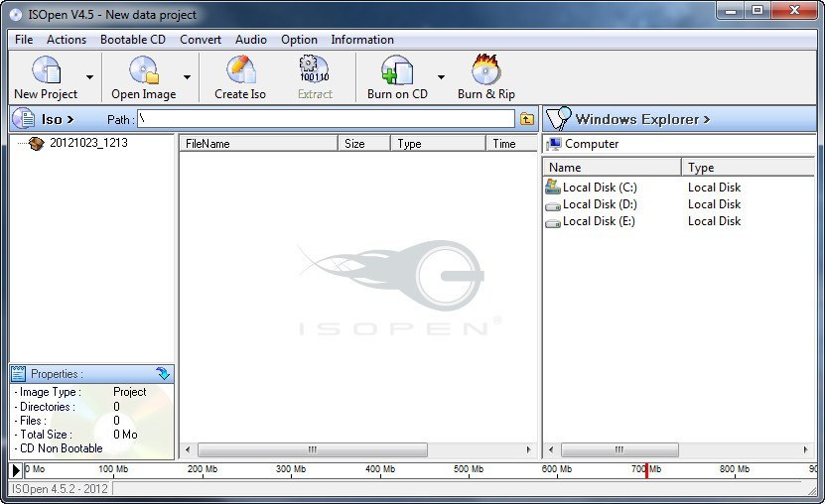Sort by Type column header in Iso file list
The width and height of the screenshot is (825, 504).
click(438, 144)
